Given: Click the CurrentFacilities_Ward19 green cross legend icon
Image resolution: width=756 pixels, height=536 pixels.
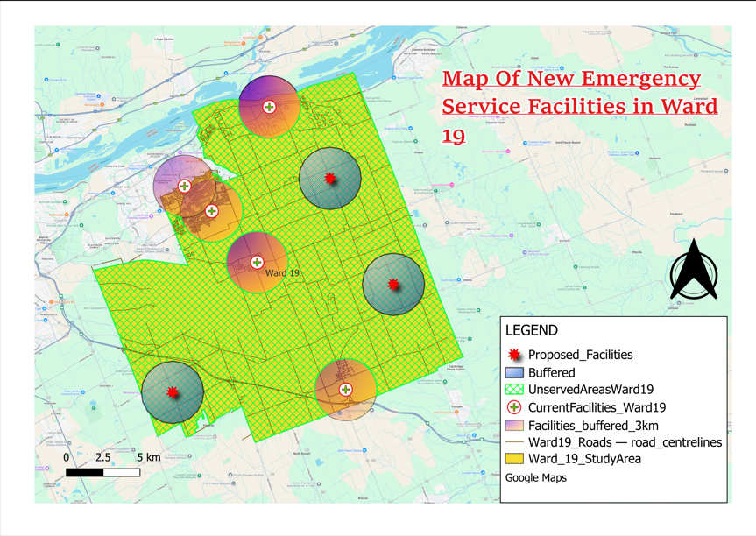Looking at the screenshot, I should pyautogui.click(x=514, y=407).
